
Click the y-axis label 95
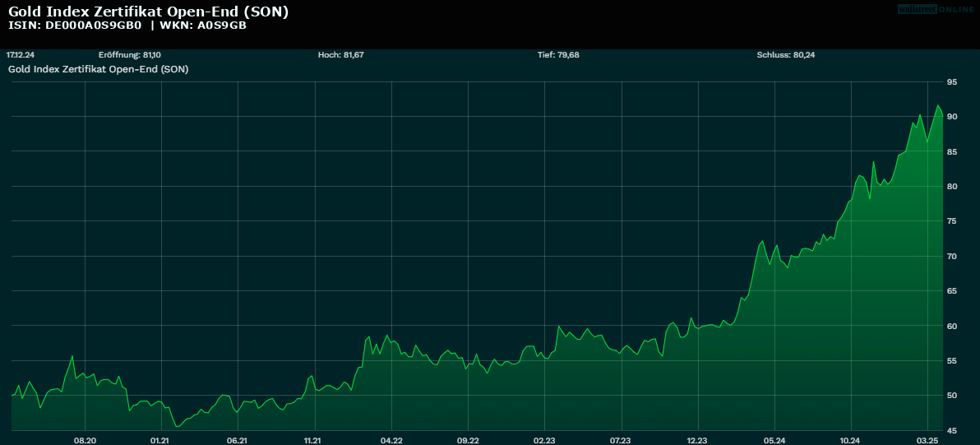952,82
